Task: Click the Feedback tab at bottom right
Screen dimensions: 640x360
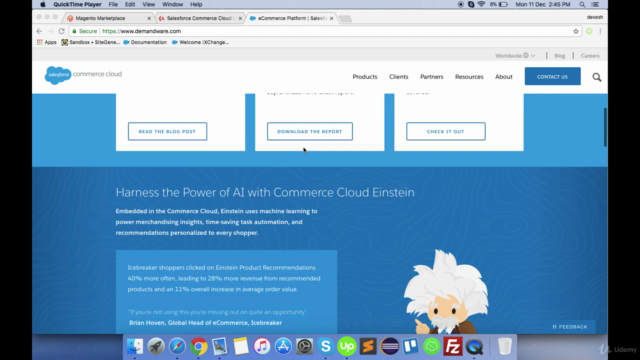Action: click(570, 327)
